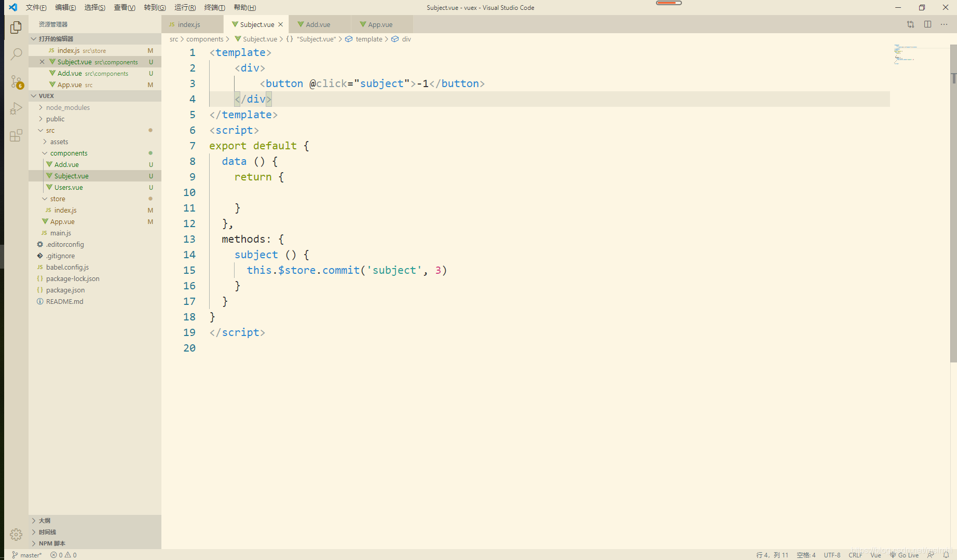The width and height of the screenshot is (957, 560).
Task: Open the More Actions ellipsis menu
Action: (944, 24)
